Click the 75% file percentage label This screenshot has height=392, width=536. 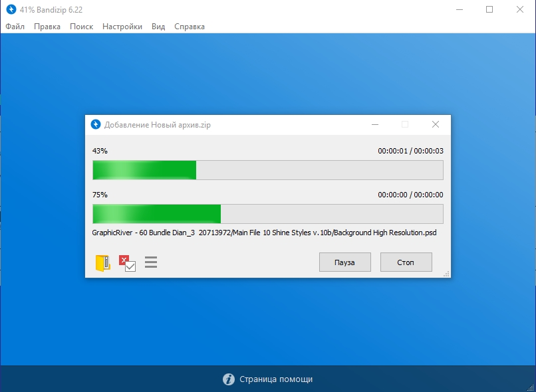coord(100,195)
